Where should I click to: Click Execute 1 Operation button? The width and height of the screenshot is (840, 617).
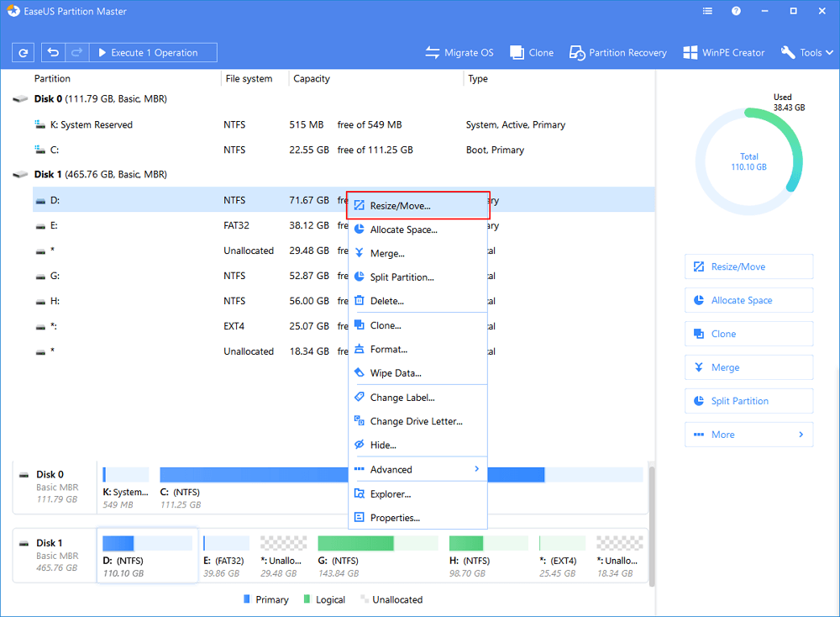tap(153, 52)
